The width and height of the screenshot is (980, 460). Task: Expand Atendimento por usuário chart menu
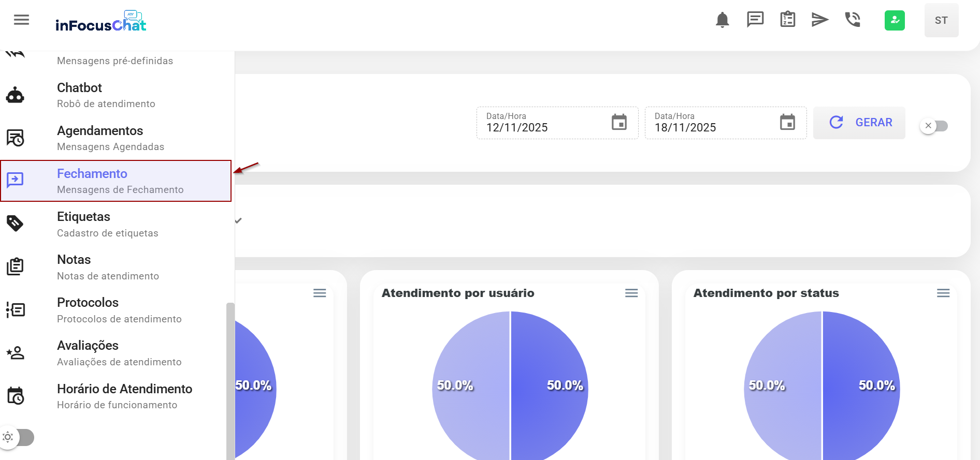tap(631, 293)
